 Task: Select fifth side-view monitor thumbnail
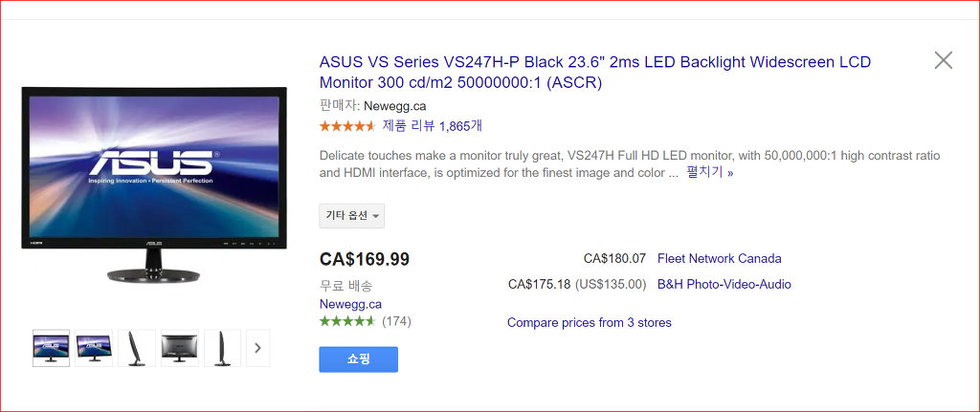[x=222, y=348]
